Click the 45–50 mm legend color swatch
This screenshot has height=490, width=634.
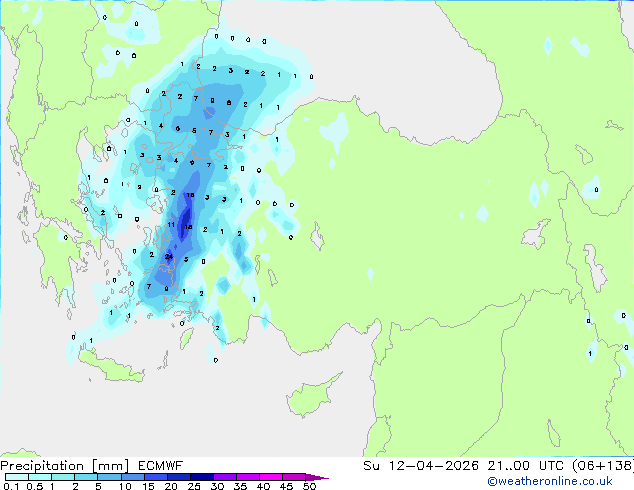(x=294, y=477)
